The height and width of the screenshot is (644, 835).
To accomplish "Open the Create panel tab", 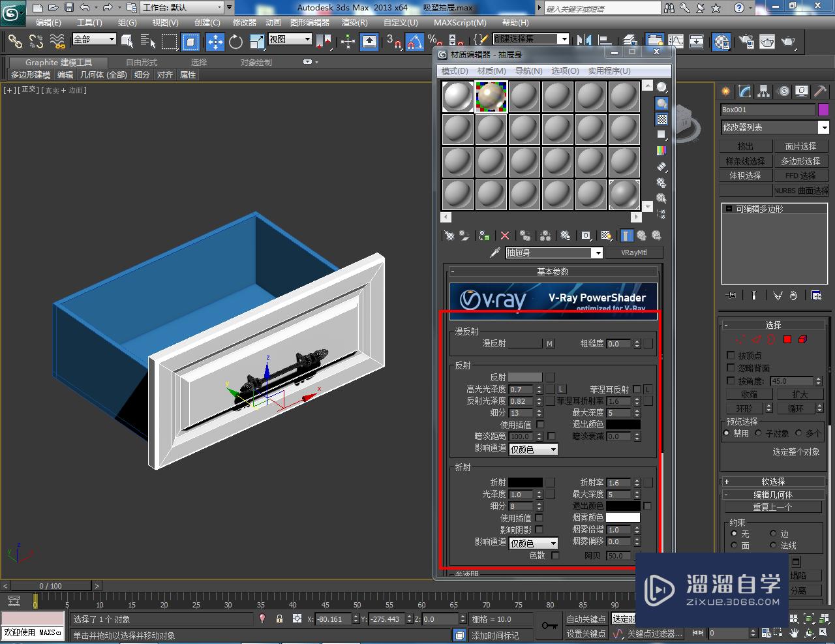I will tap(726, 91).
